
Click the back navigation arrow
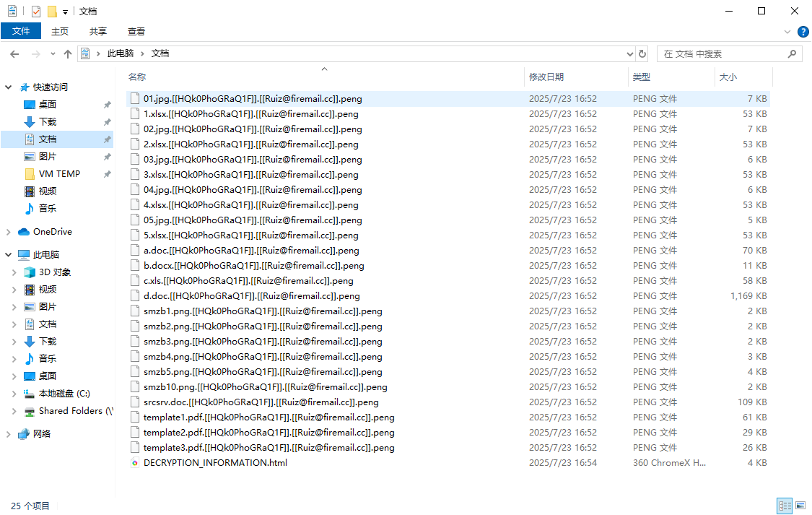pyautogui.click(x=14, y=54)
